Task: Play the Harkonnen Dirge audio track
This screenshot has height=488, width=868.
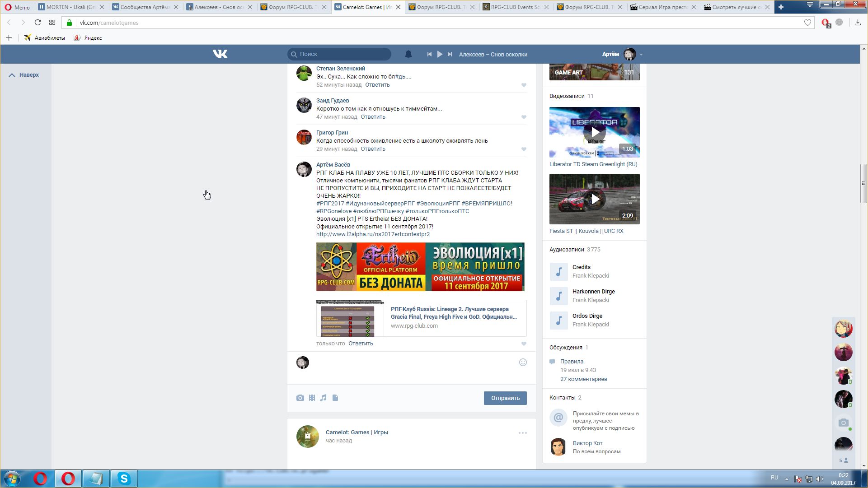Action: click(x=559, y=296)
